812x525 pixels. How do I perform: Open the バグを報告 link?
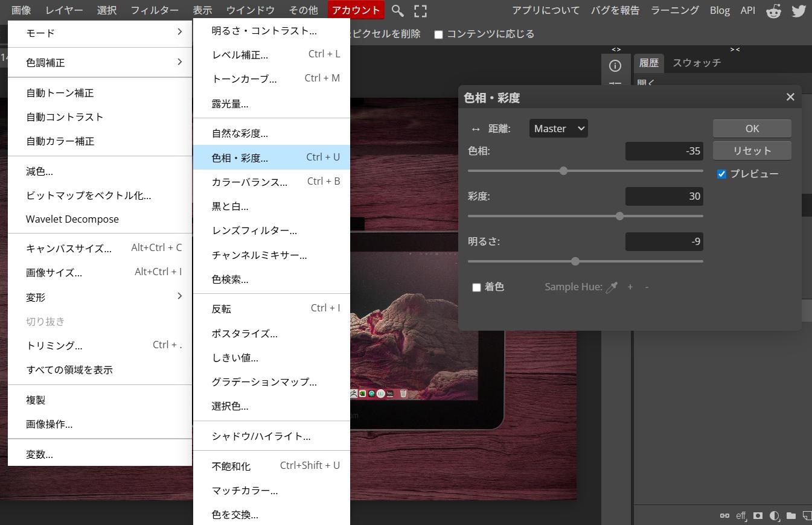[x=615, y=10]
